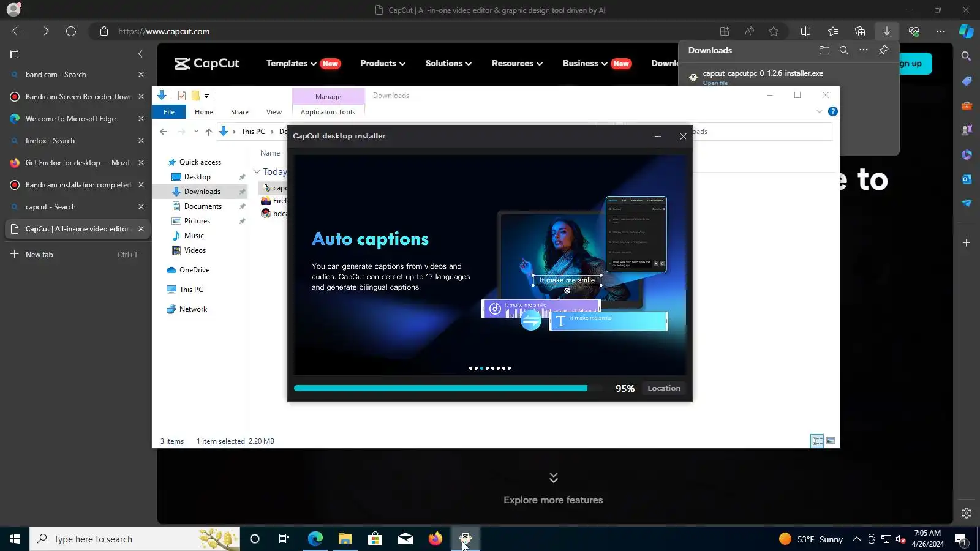Click the taskbar search box
The height and width of the screenshot is (551, 980).
click(135, 539)
